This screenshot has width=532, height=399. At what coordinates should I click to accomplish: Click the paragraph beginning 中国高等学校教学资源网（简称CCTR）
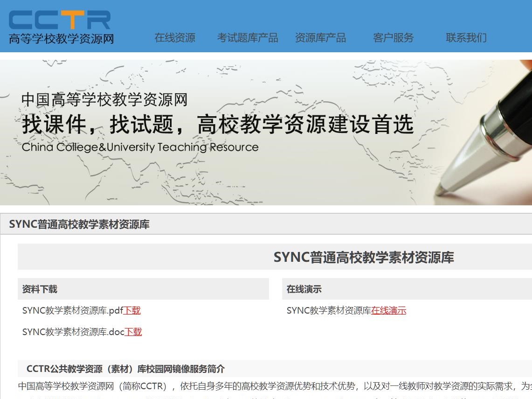275,386
